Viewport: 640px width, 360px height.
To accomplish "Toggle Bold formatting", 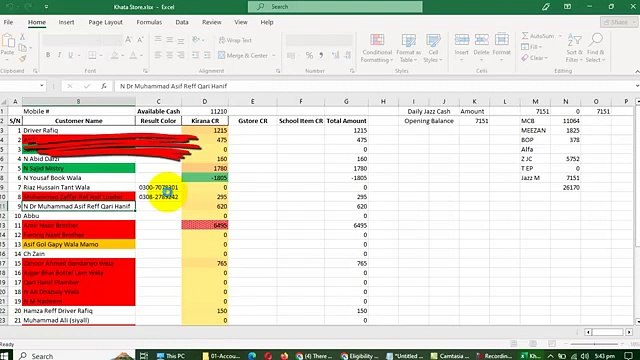I will point(48,55).
